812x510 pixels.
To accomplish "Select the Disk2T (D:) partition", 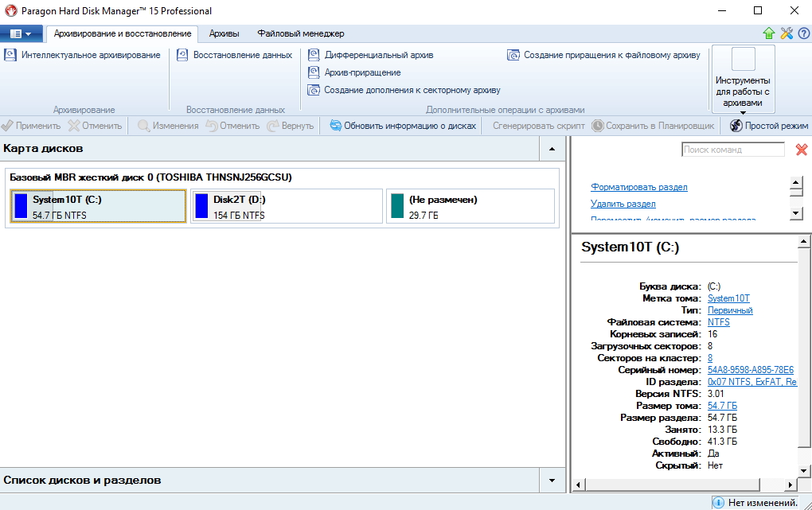I will pyautogui.click(x=287, y=206).
